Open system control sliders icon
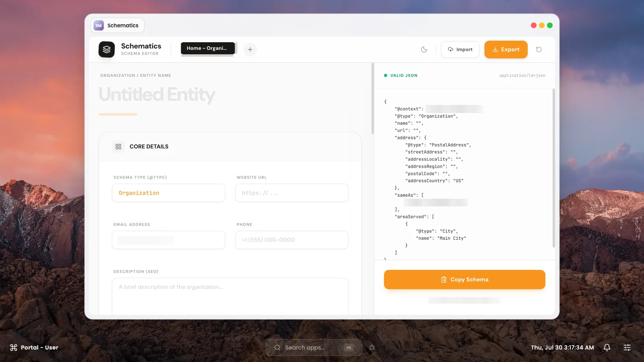The width and height of the screenshot is (644, 362). coord(627,348)
